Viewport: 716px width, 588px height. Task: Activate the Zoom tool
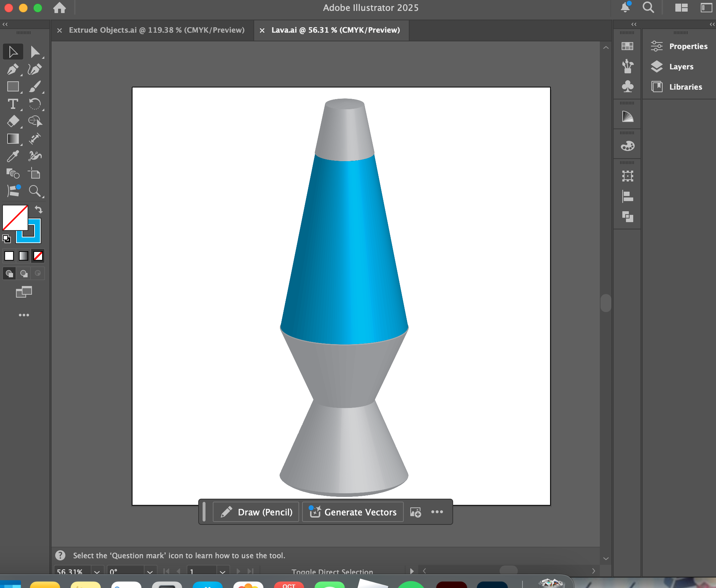pos(35,191)
